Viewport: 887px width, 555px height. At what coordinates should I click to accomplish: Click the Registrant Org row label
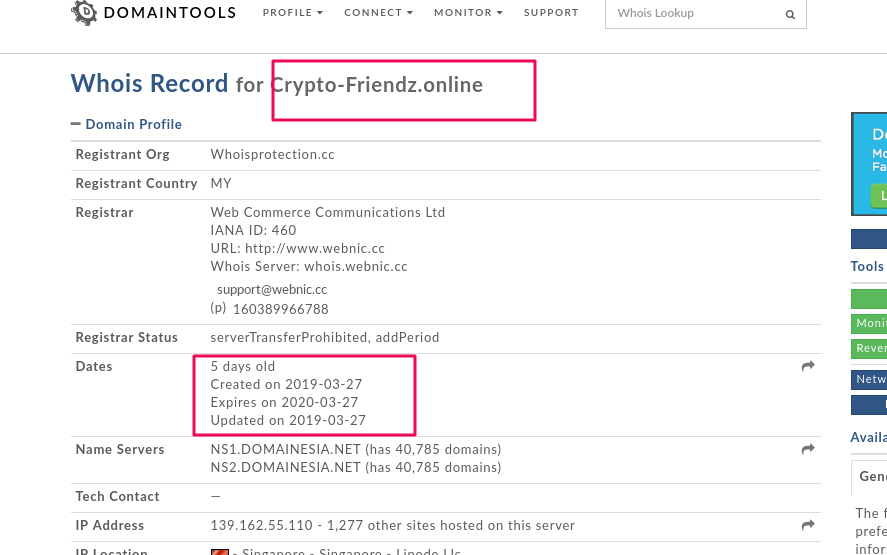[x=123, y=154]
